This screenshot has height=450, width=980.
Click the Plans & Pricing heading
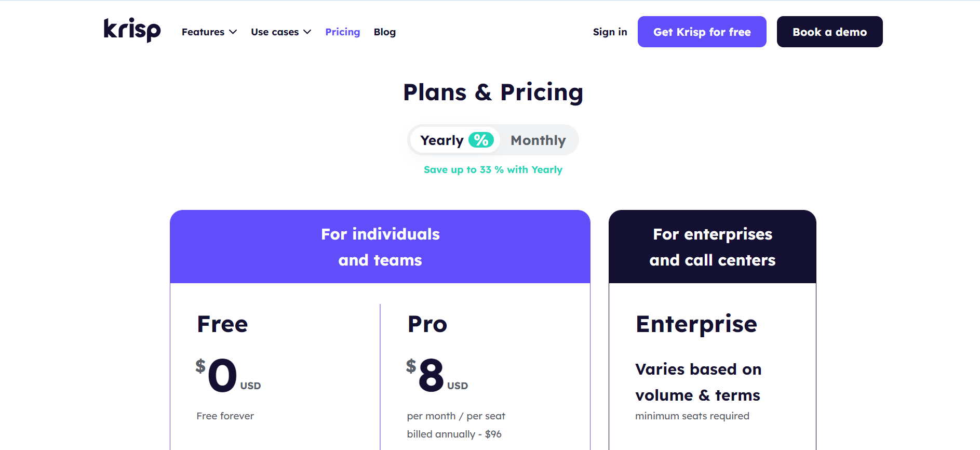click(x=493, y=92)
